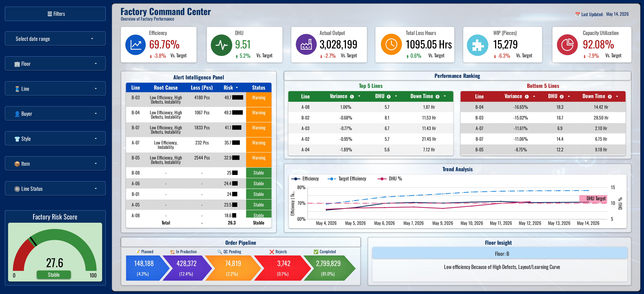
Task: Select the Rejects 3,742 stage
Action: pyautogui.click(x=282, y=268)
